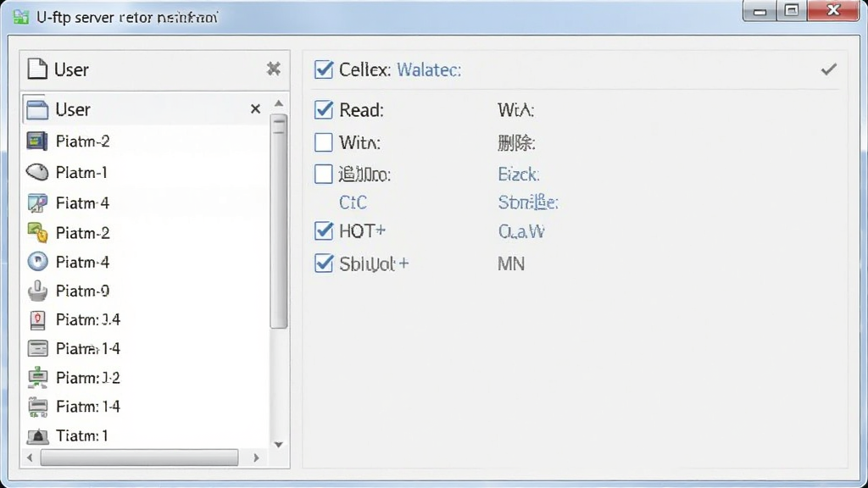Click the network icon beside Piarm: J-2

(x=37, y=377)
